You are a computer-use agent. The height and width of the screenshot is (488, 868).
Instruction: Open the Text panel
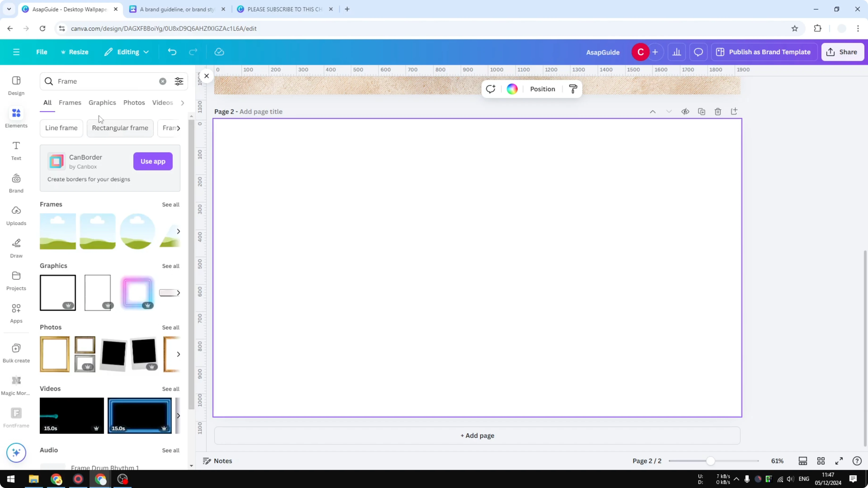[x=16, y=150]
